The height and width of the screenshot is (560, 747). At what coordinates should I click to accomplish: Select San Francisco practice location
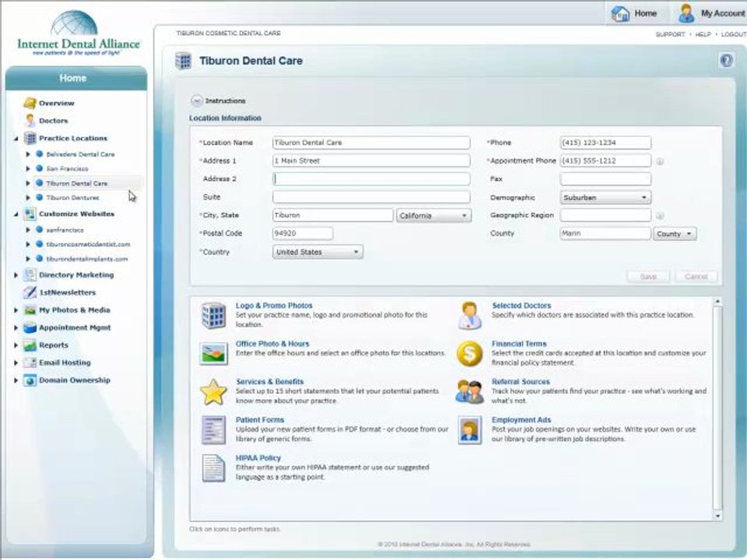point(67,169)
